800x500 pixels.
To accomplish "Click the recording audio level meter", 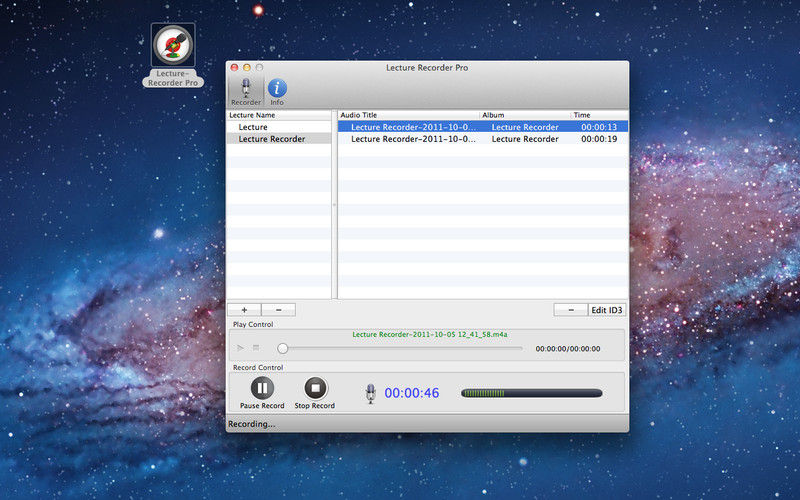I will coord(532,393).
